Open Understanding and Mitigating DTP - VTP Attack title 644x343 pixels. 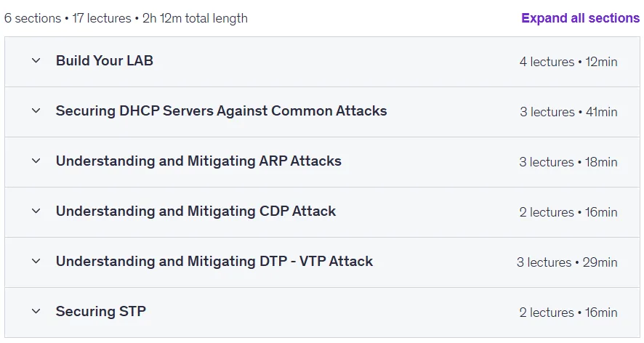(x=214, y=262)
